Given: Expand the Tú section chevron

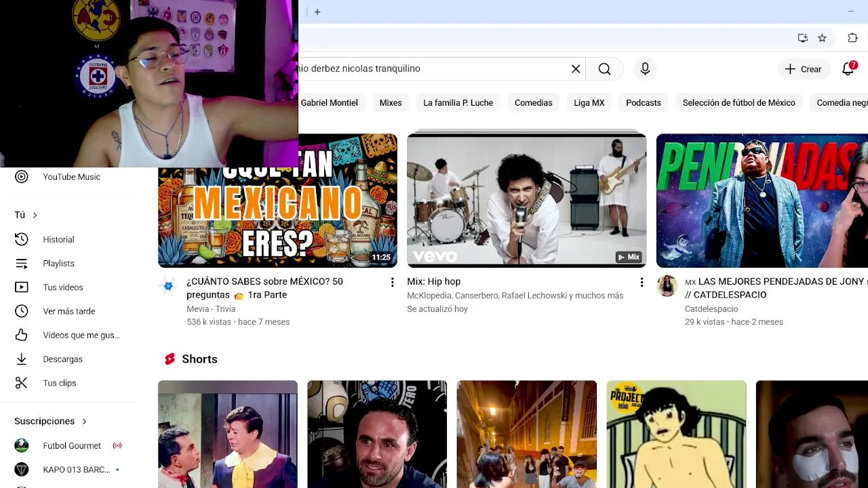Looking at the screenshot, I should click(35, 215).
